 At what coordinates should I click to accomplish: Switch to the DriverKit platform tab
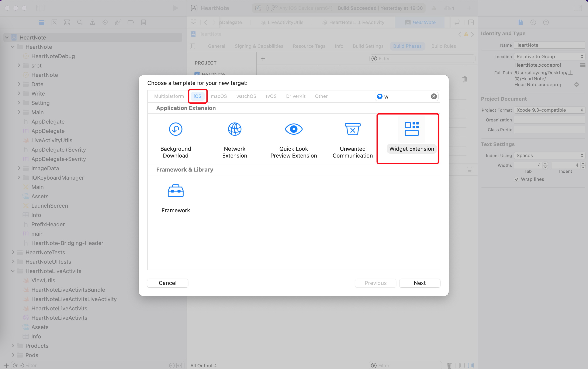(296, 96)
